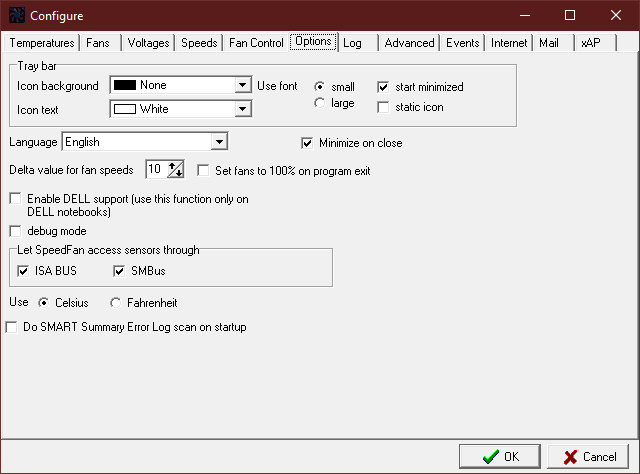Select the small font radio button
The height and width of the screenshot is (474, 640).
coord(320,87)
